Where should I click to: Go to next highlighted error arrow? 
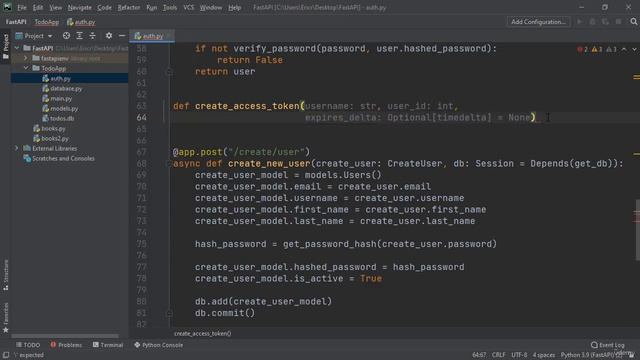[x=634, y=49]
